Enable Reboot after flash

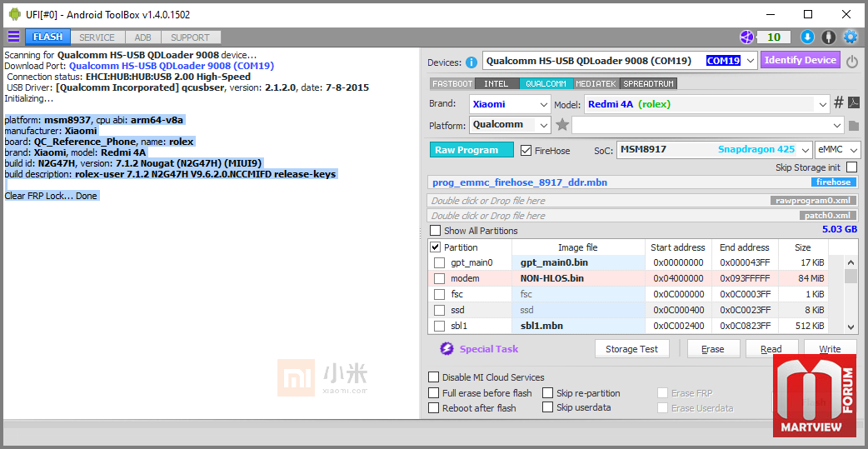434,408
